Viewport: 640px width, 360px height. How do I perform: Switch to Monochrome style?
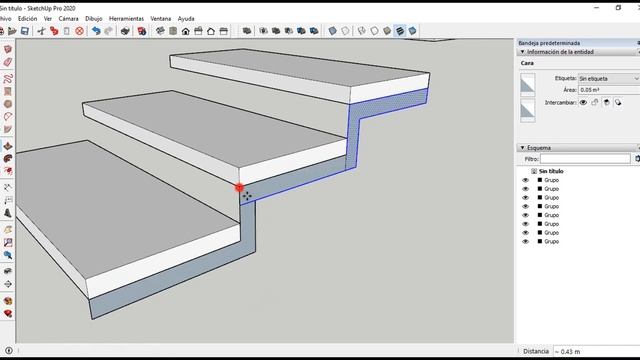pos(413,31)
